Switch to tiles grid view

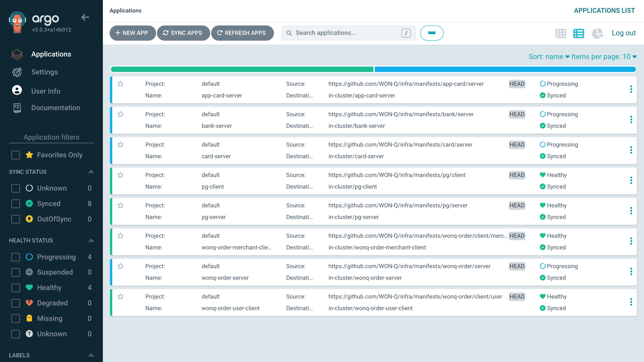(561, 33)
